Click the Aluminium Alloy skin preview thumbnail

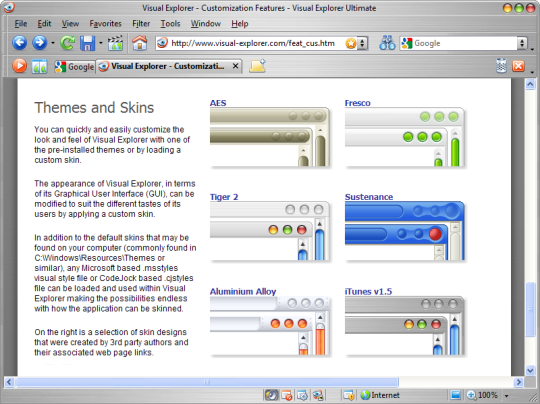270,326
